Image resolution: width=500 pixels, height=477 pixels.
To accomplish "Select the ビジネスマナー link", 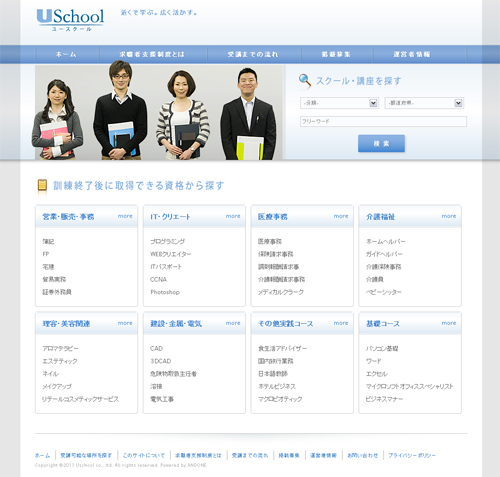I will click(x=384, y=399).
